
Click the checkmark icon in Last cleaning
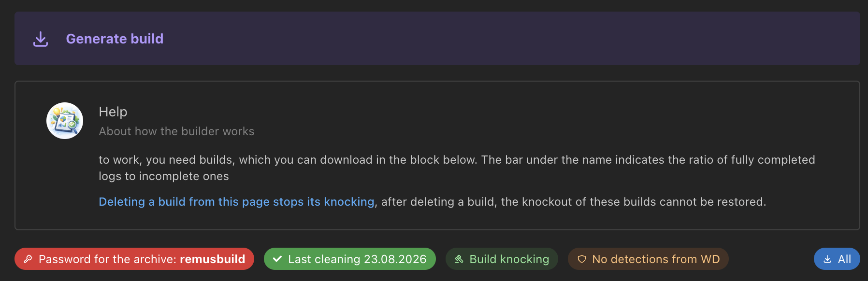point(277,259)
